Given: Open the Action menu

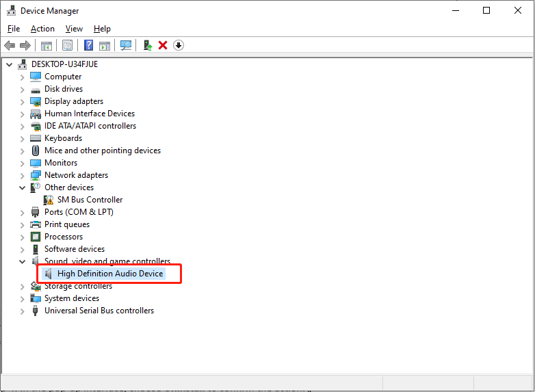Looking at the screenshot, I should pyautogui.click(x=42, y=29).
